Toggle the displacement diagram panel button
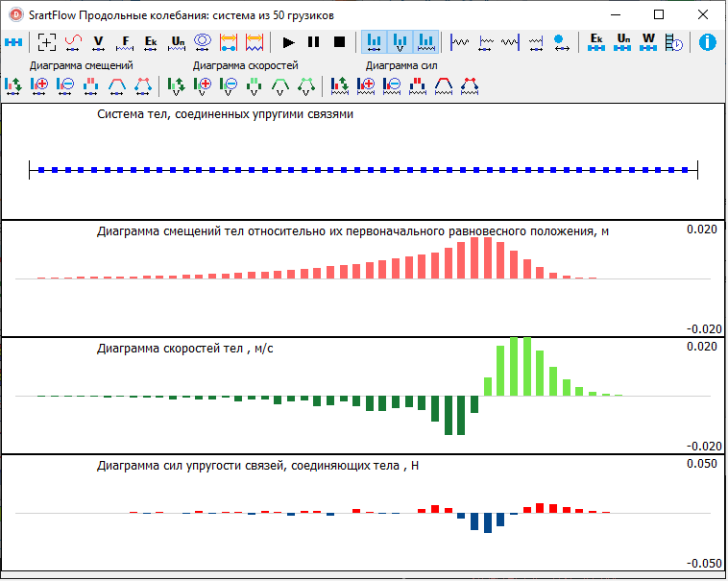The height and width of the screenshot is (581, 728). click(x=375, y=42)
